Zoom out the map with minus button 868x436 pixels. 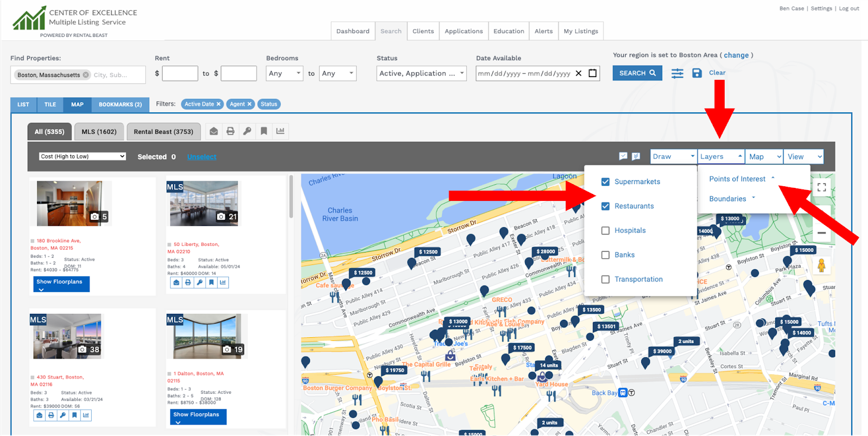(x=821, y=233)
